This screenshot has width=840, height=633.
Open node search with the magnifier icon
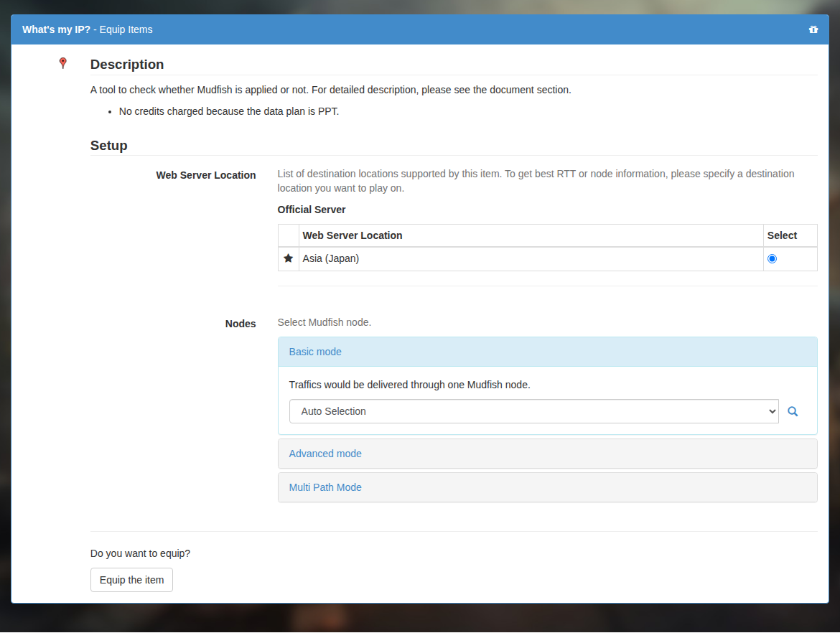click(x=793, y=411)
